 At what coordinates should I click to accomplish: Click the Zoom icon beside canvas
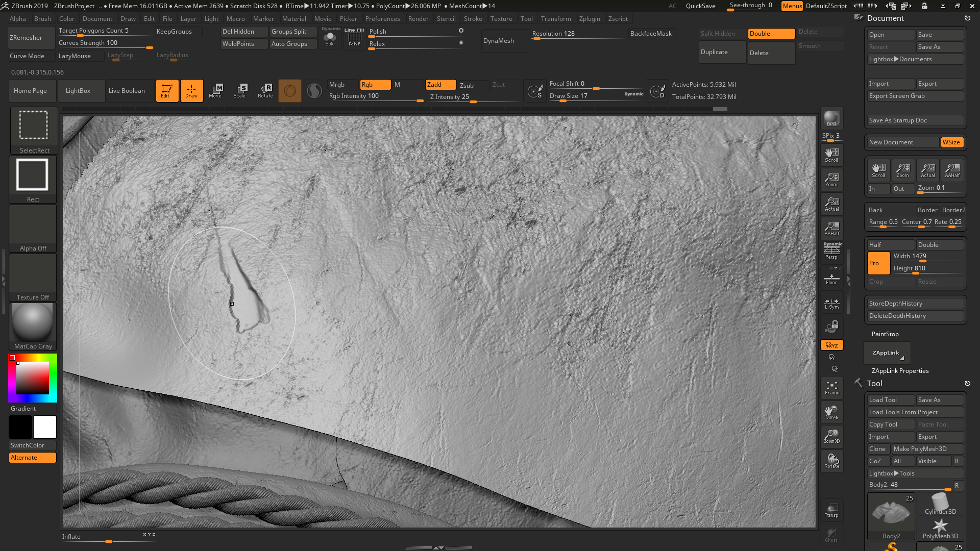[831, 179]
